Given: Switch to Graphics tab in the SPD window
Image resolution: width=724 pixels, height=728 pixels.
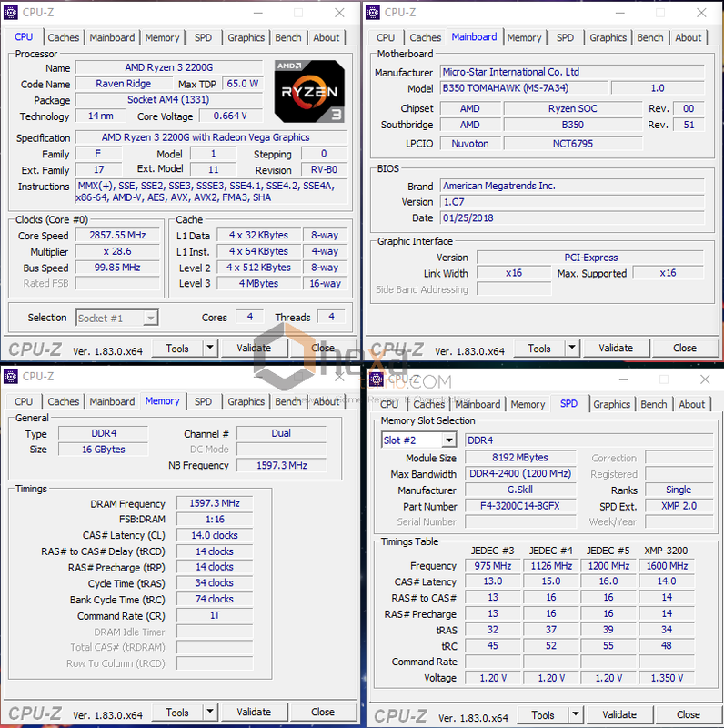Looking at the screenshot, I should pos(612,404).
